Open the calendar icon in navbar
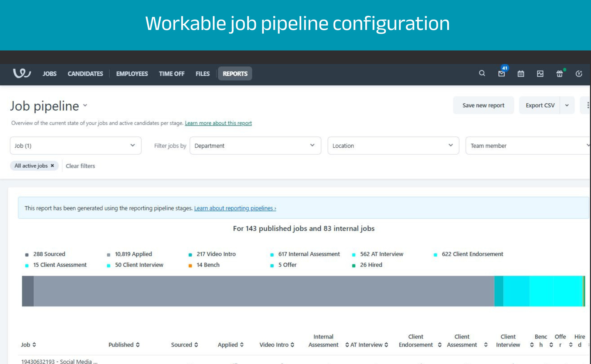591x364 pixels. point(521,73)
